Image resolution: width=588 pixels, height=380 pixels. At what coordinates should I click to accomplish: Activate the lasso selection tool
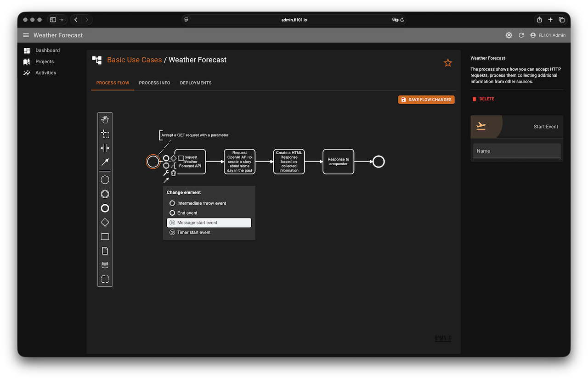pos(105,134)
